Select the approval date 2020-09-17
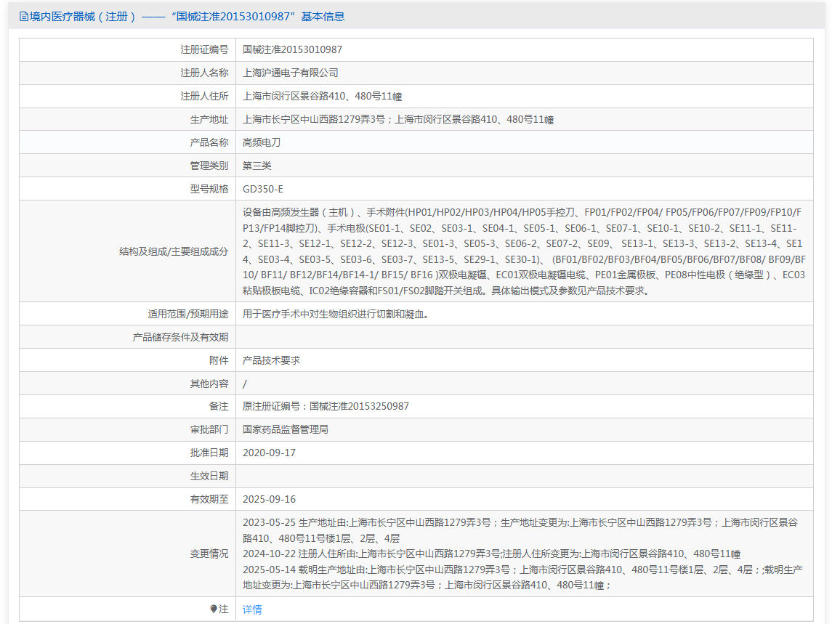 click(x=269, y=453)
